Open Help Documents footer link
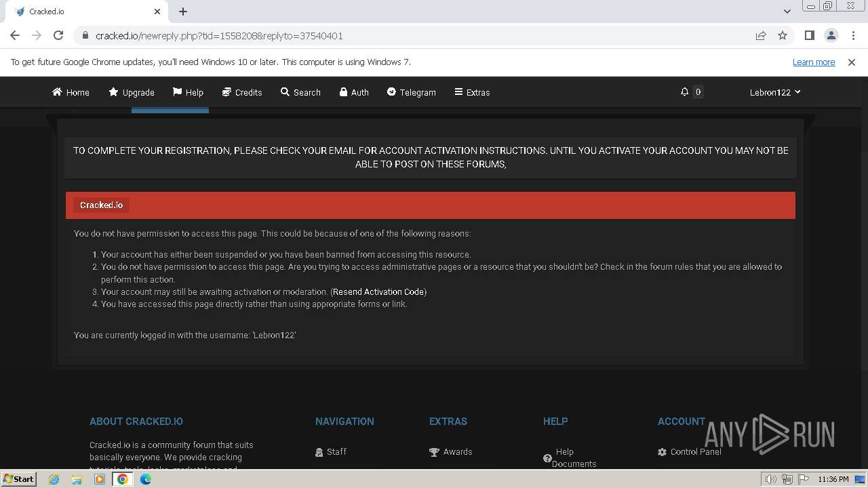 click(x=574, y=457)
